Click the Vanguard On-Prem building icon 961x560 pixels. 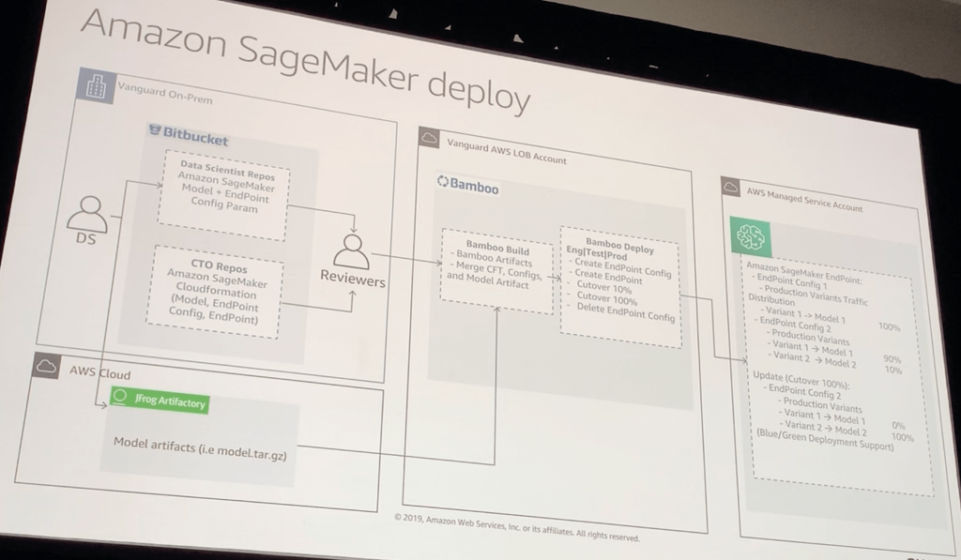click(97, 86)
